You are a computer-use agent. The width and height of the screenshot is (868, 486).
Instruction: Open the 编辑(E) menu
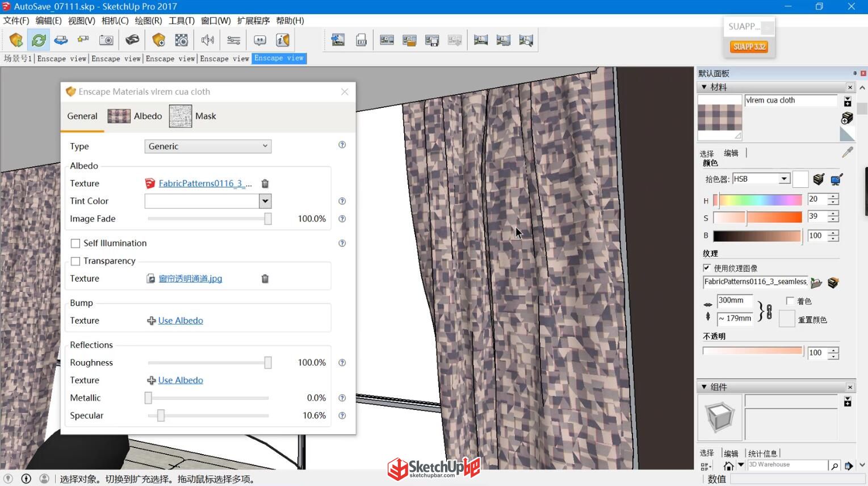coord(48,20)
